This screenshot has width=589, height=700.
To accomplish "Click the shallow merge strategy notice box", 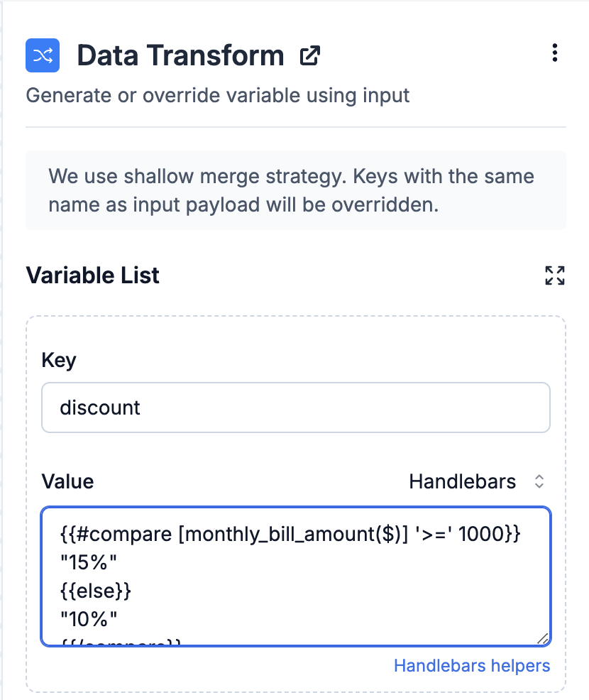I will (x=296, y=191).
